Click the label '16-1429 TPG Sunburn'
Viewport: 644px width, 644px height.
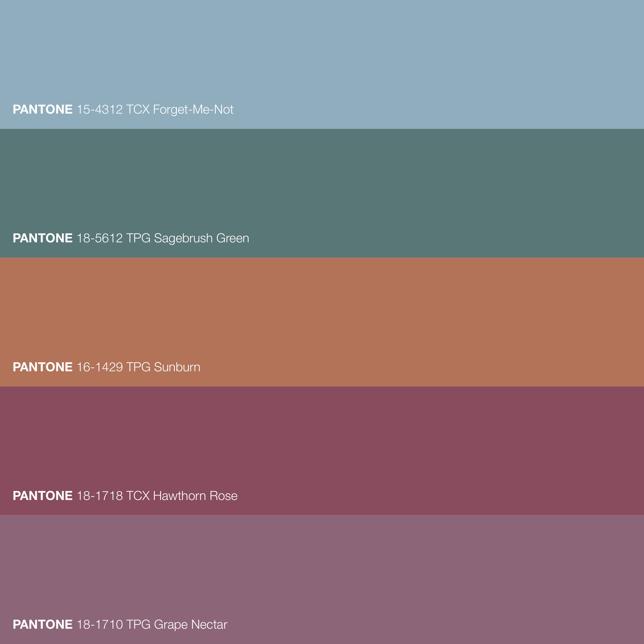pos(138,367)
